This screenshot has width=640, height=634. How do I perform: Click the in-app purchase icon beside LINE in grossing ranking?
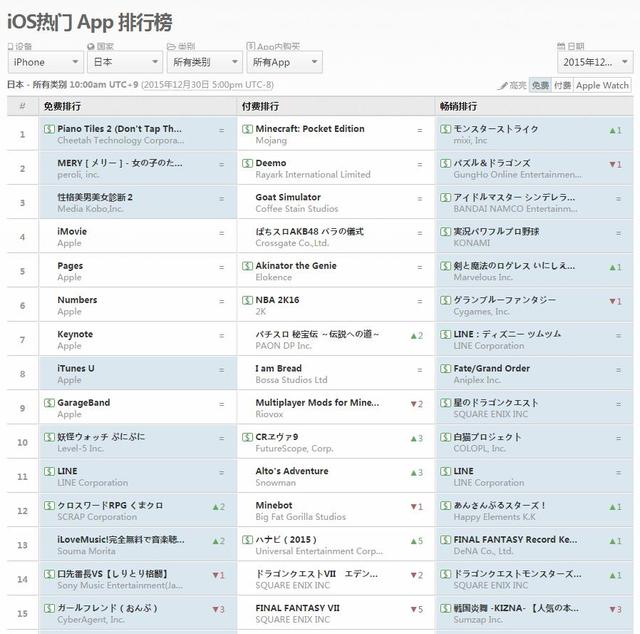click(x=445, y=471)
